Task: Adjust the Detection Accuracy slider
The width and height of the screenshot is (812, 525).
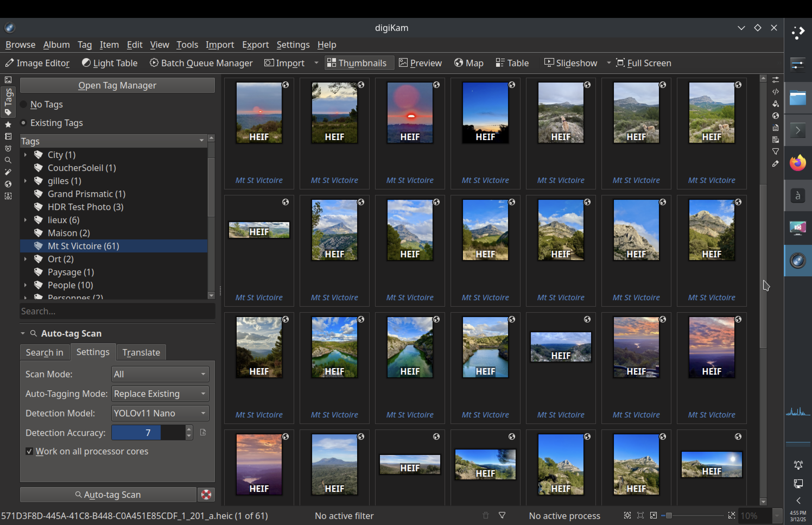Action: click(148, 433)
